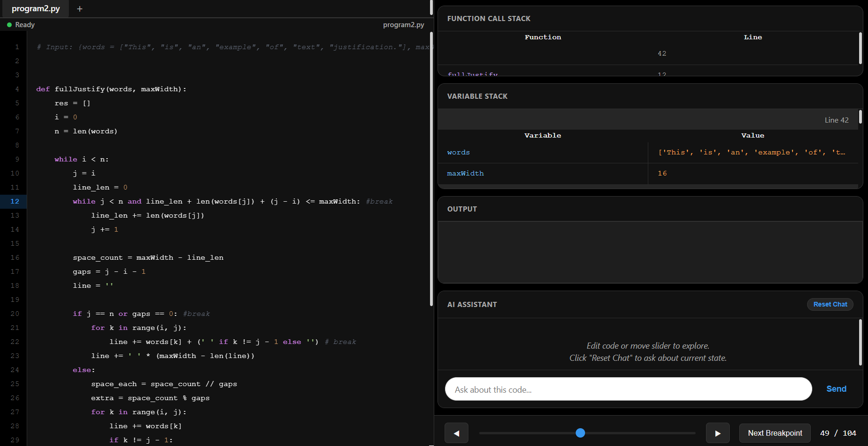868x446 pixels.
Task: Click line number 20 in the gutter
Action: 15,314
